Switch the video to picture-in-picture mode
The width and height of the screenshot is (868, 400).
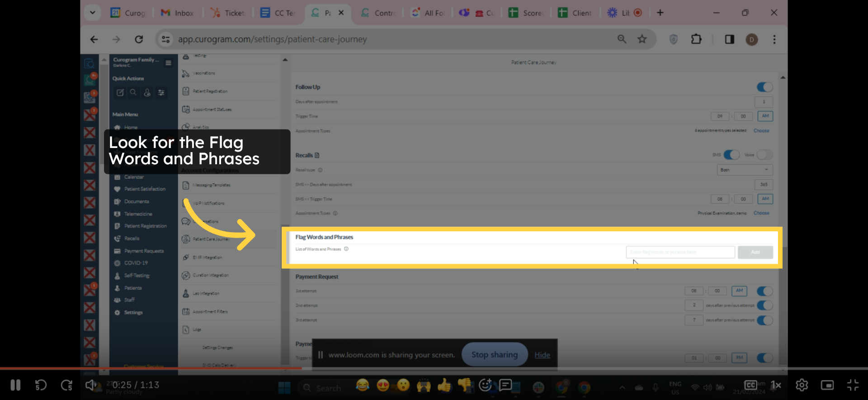pyautogui.click(x=827, y=385)
